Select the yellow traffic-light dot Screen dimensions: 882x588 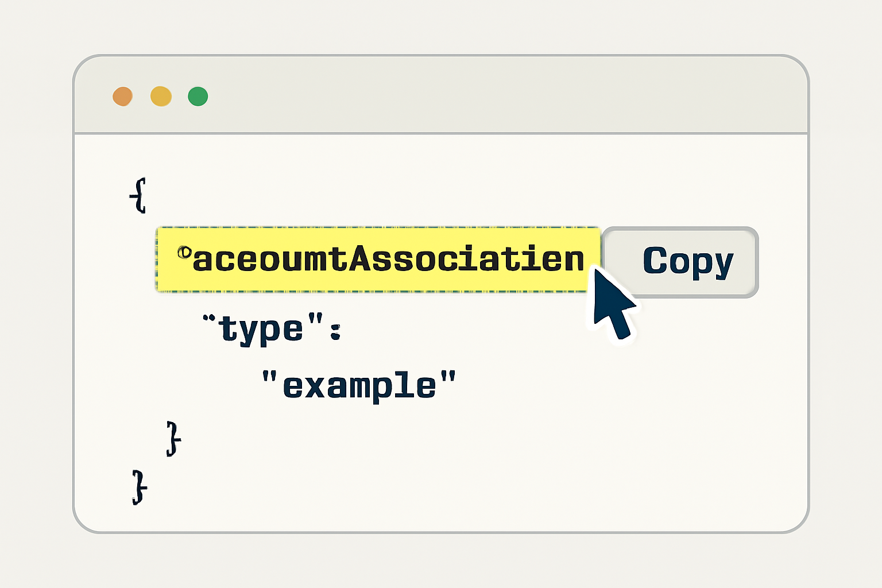click(x=160, y=96)
